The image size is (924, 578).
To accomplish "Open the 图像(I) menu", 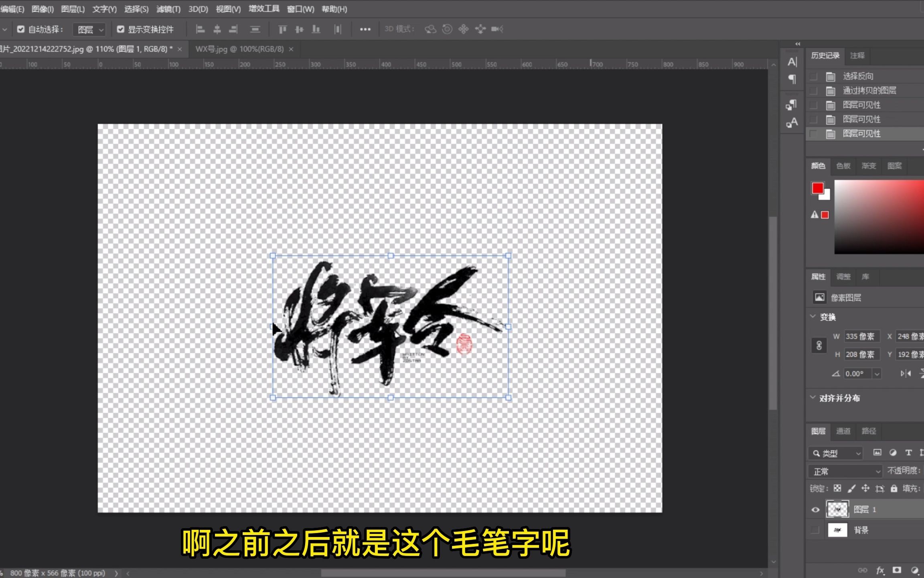I will point(43,9).
